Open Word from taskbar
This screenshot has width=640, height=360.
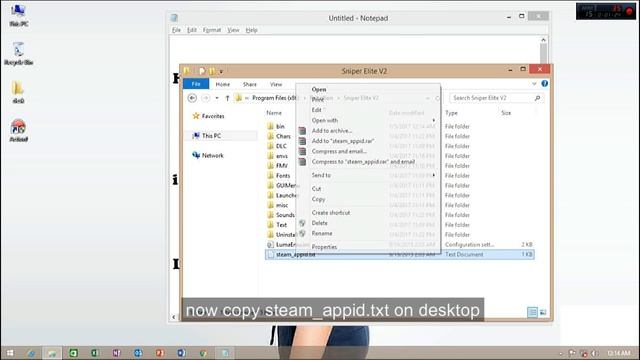[181, 353]
